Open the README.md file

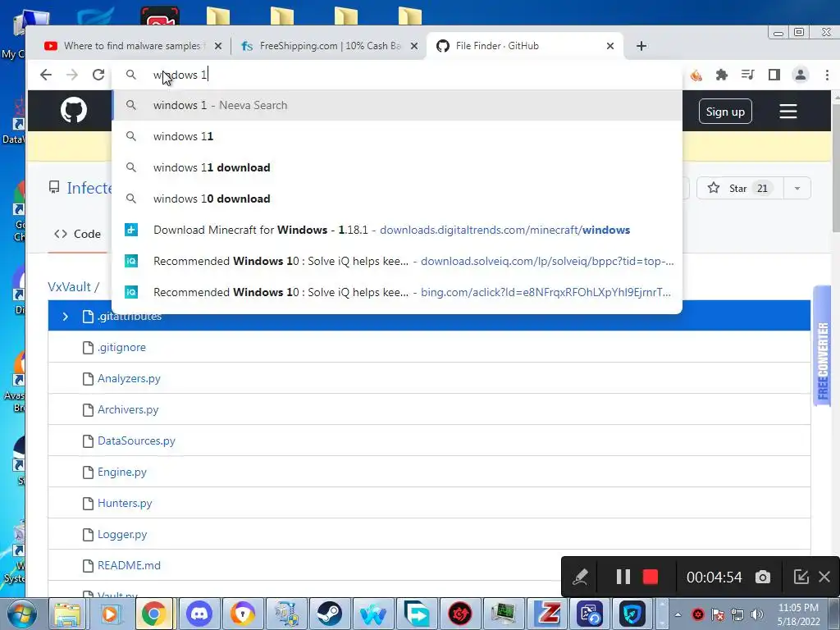tap(129, 565)
